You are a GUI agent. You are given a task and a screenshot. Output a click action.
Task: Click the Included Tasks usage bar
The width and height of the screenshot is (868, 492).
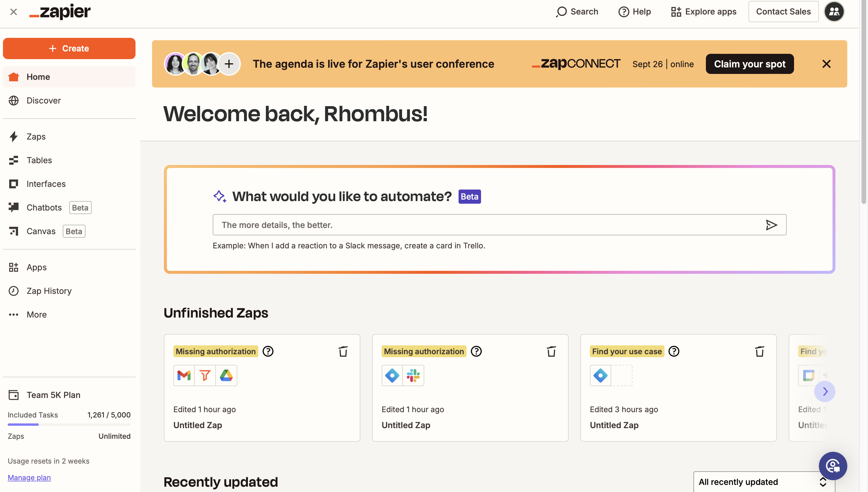coord(69,424)
